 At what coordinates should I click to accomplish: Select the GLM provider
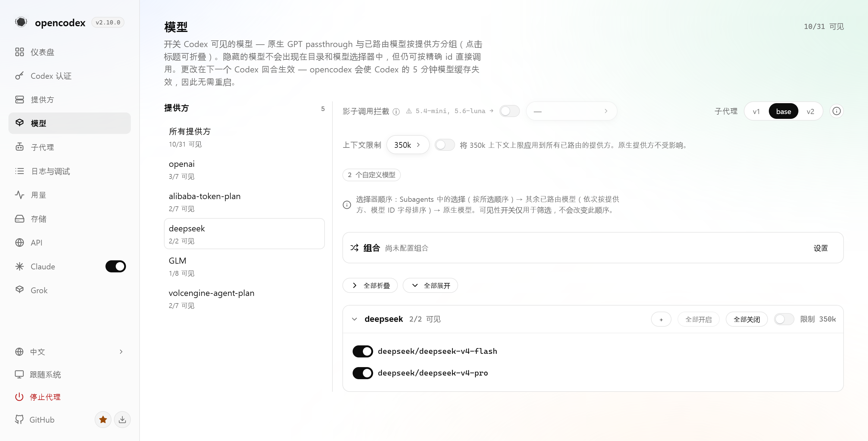(x=244, y=266)
